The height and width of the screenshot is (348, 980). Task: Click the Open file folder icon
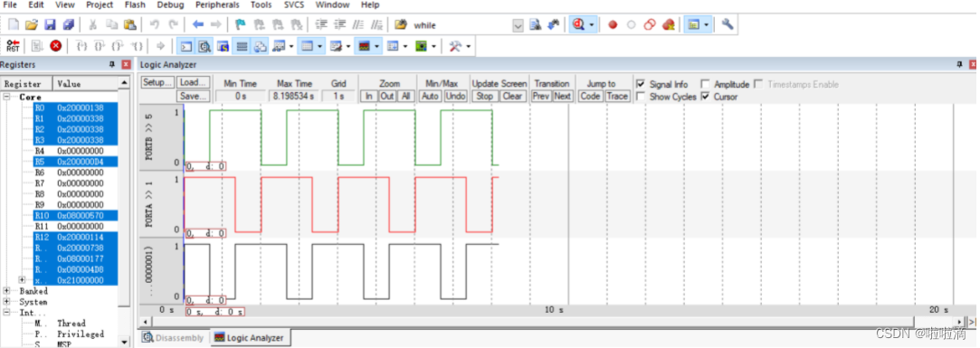(32, 25)
